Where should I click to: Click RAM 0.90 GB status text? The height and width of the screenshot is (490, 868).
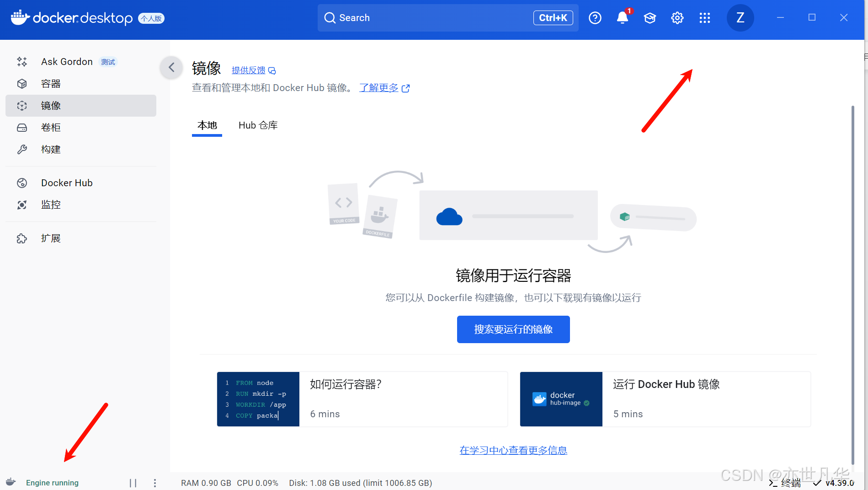tap(206, 483)
